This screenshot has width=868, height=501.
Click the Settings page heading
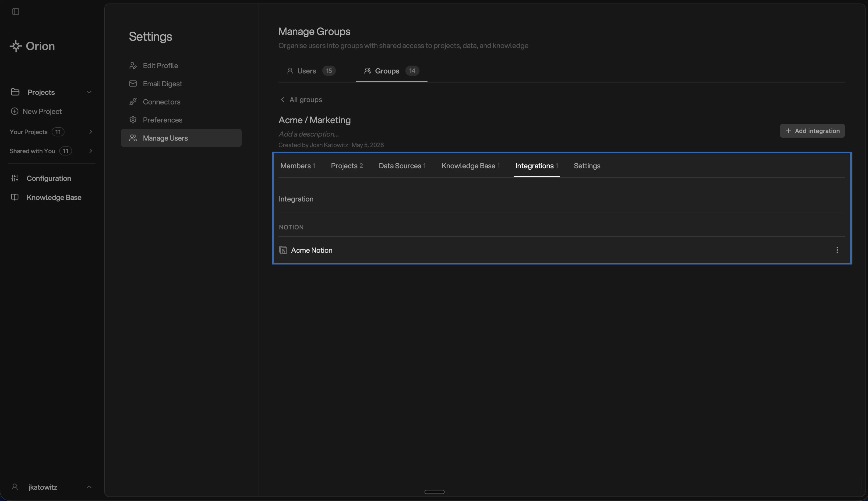[x=150, y=36]
